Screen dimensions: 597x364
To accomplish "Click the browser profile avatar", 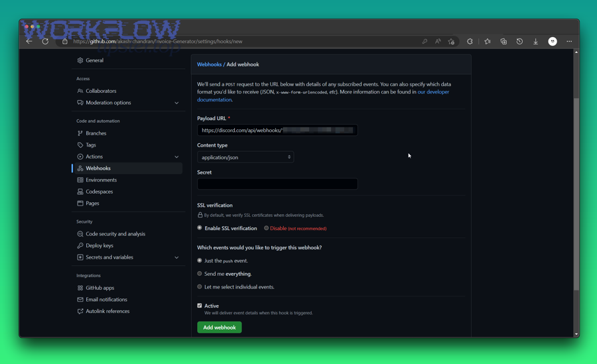I will [x=553, y=41].
